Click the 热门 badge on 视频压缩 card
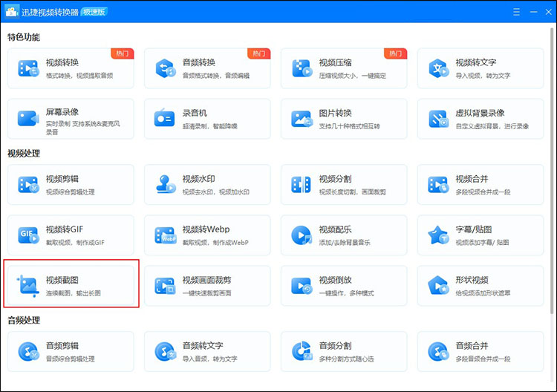This screenshot has width=557, height=392. [x=395, y=53]
